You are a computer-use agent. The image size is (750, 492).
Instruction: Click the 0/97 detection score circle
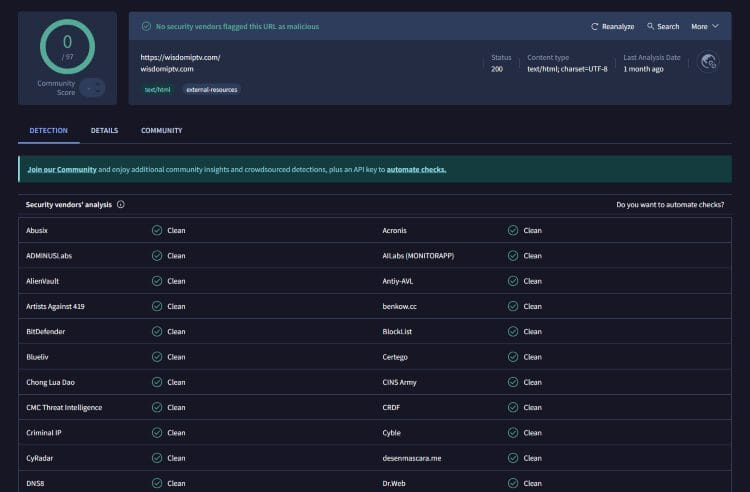click(x=68, y=46)
